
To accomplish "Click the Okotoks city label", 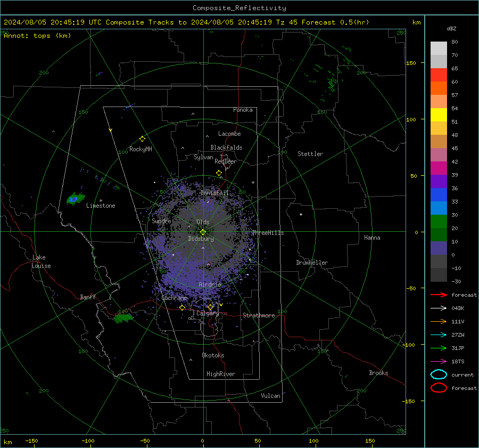I will [x=213, y=355].
